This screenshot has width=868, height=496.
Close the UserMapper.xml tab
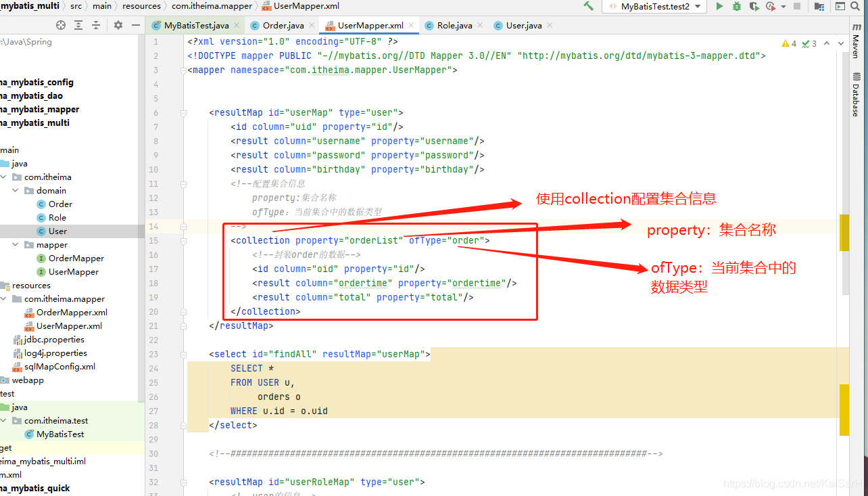click(412, 26)
